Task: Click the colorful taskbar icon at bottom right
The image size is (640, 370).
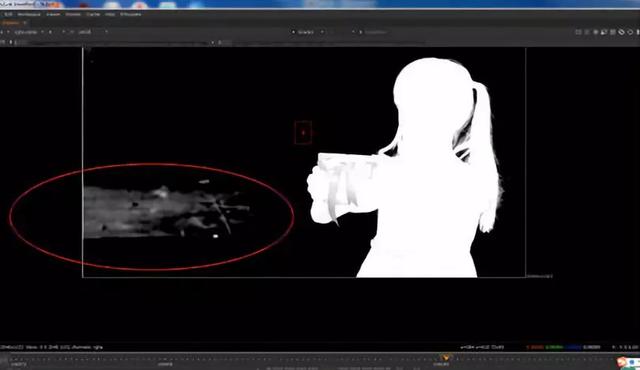Action: click(x=622, y=362)
